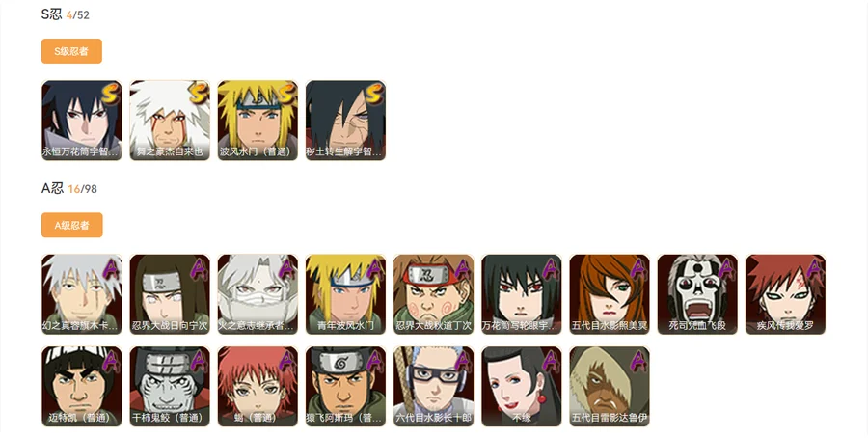Open the 猿飞阿斯玛 portrait
The width and height of the screenshot is (868, 438).
coord(346,387)
